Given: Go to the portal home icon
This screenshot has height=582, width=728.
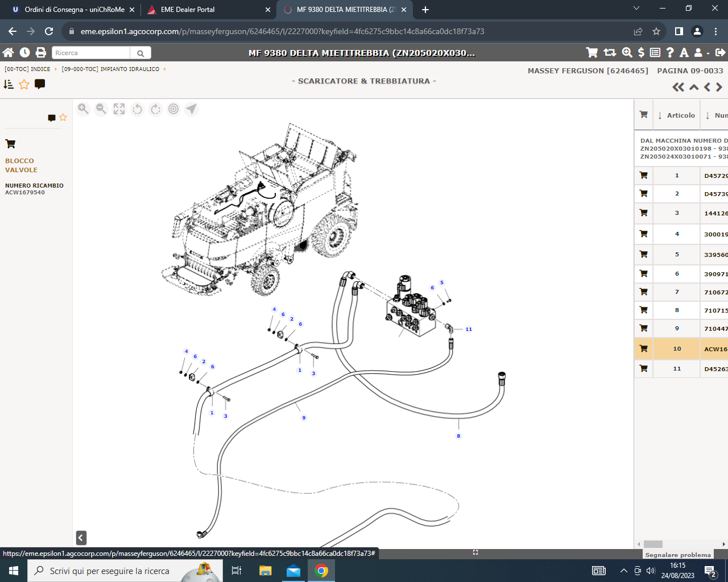Looking at the screenshot, I should click(x=8, y=52).
